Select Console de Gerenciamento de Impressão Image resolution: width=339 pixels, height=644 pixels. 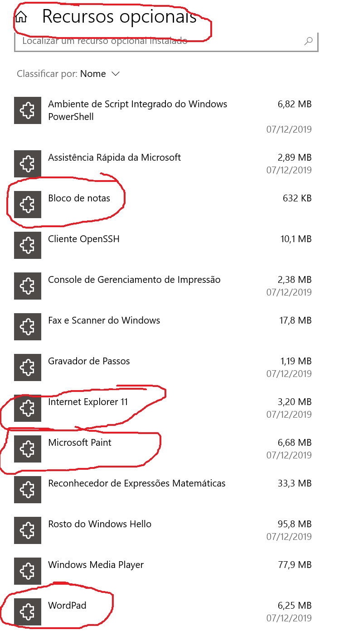point(134,280)
